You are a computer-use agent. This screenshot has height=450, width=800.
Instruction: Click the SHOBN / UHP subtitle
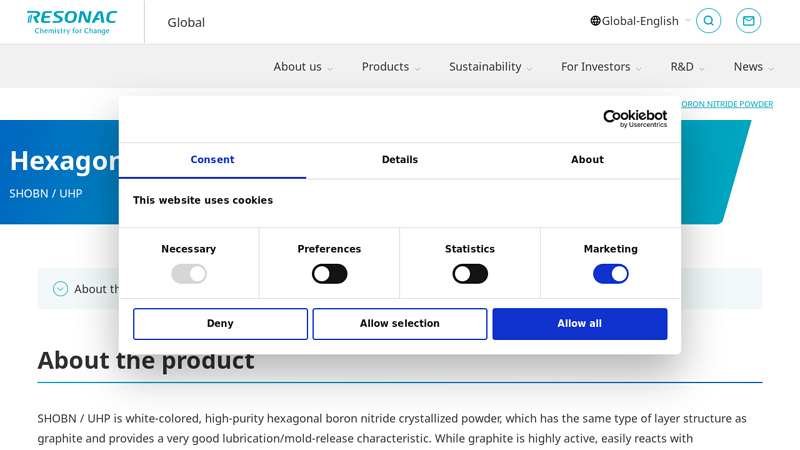[x=46, y=193]
